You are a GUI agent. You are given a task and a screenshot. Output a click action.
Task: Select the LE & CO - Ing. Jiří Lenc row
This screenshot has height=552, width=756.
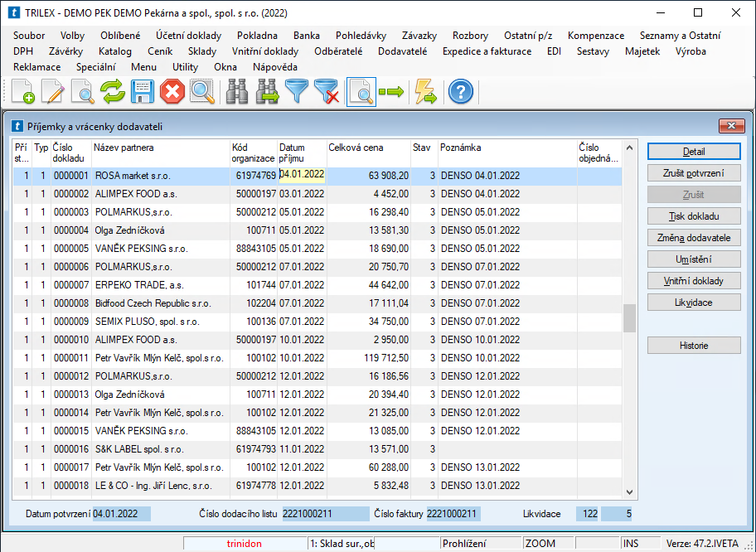[317, 486]
